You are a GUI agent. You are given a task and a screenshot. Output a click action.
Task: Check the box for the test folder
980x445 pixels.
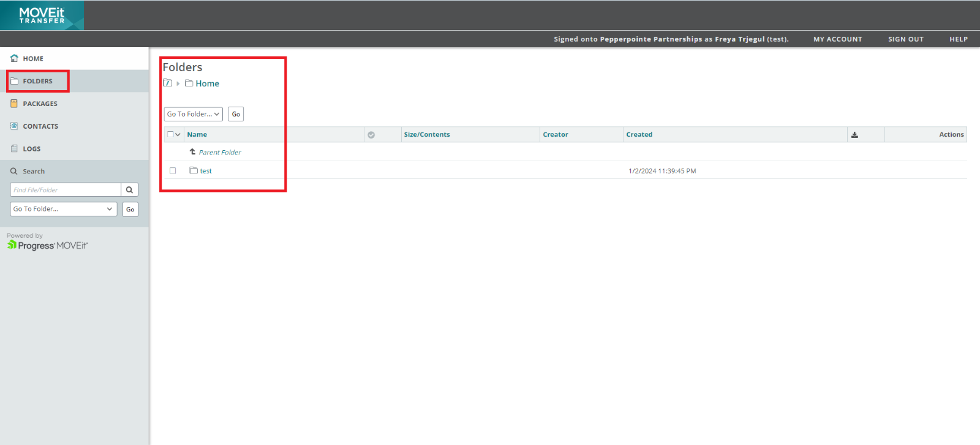point(173,171)
